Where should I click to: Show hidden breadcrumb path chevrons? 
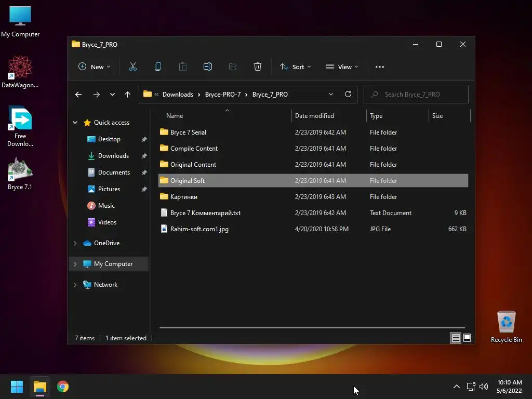156,95
